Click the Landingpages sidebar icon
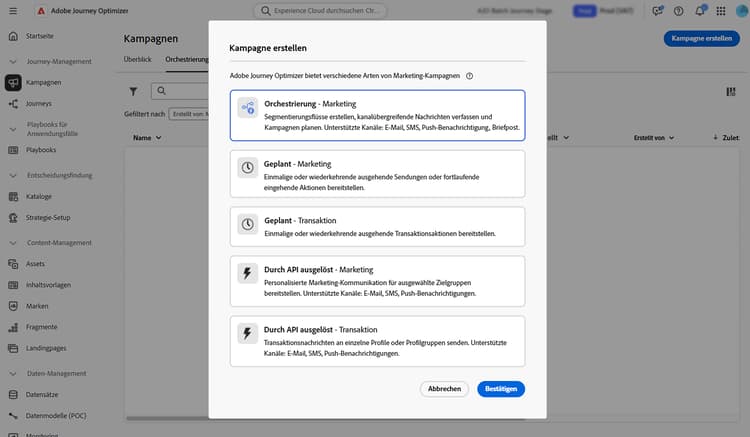The height and width of the screenshot is (437, 750). pyautogui.click(x=13, y=348)
